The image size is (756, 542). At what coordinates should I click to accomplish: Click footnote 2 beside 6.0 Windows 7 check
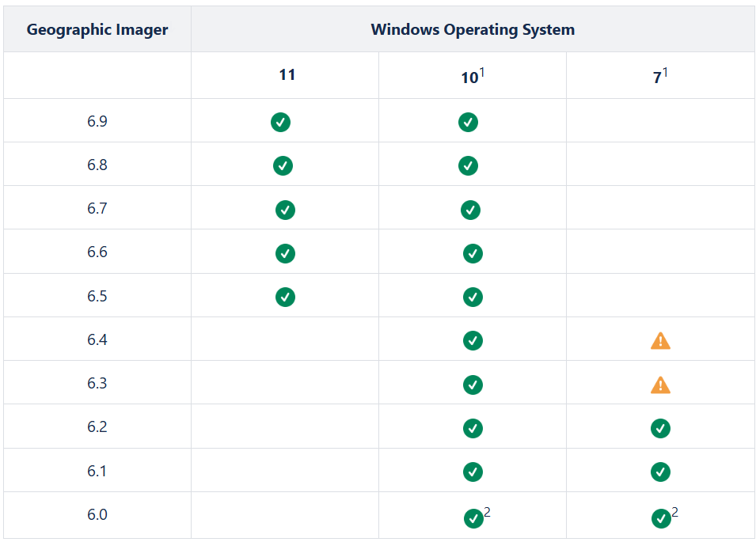674,512
